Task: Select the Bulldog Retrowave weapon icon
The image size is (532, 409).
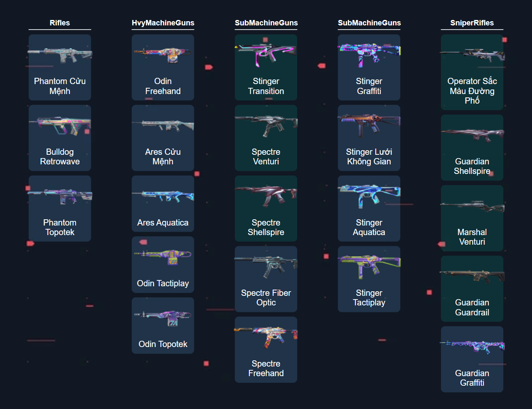Action: point(60,126)
